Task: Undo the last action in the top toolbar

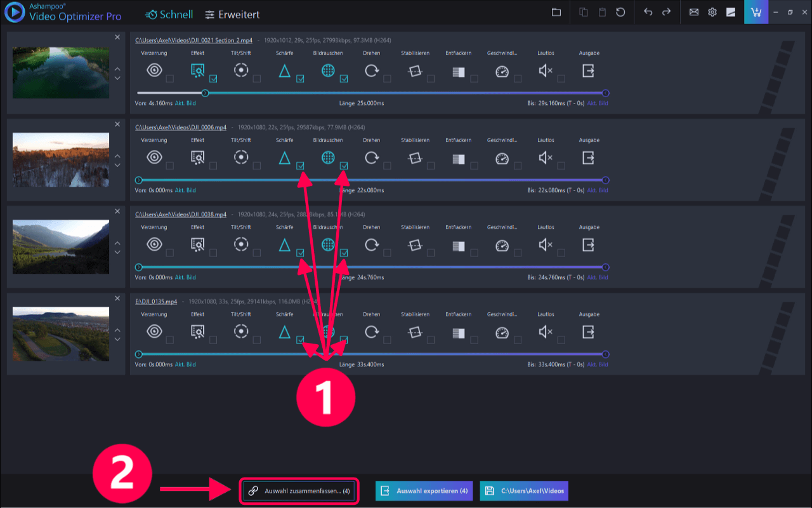Action: (x=648, y=12)
